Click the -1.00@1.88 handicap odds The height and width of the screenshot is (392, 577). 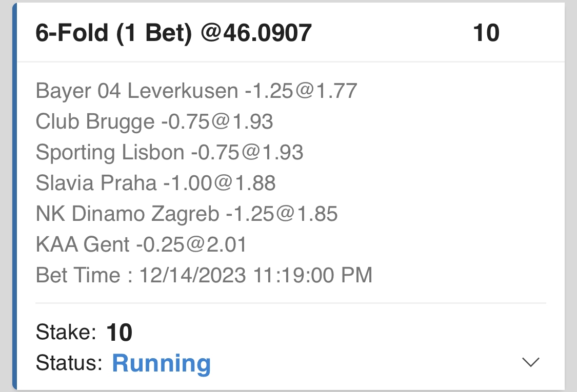tap(219, 183)
